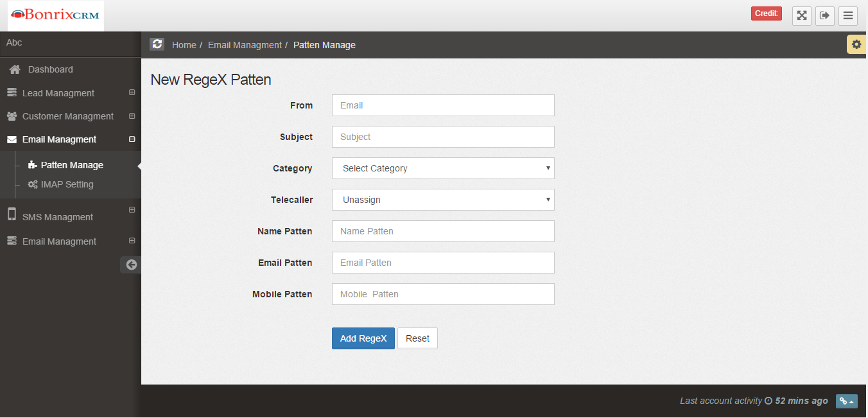
Task: Focus the Name Patten input field
Action: click(443, 231)
